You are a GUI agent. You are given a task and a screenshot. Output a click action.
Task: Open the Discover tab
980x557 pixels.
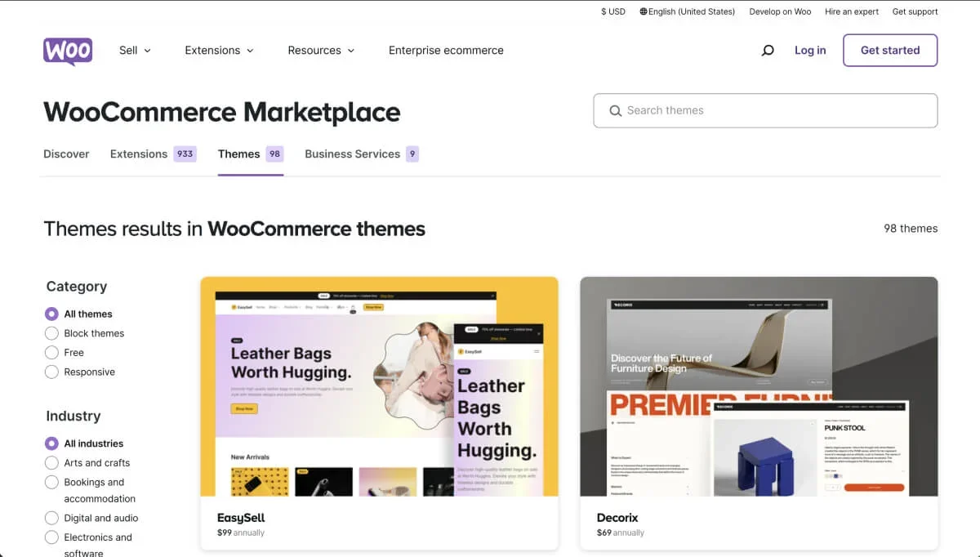(x=66, y=154)
